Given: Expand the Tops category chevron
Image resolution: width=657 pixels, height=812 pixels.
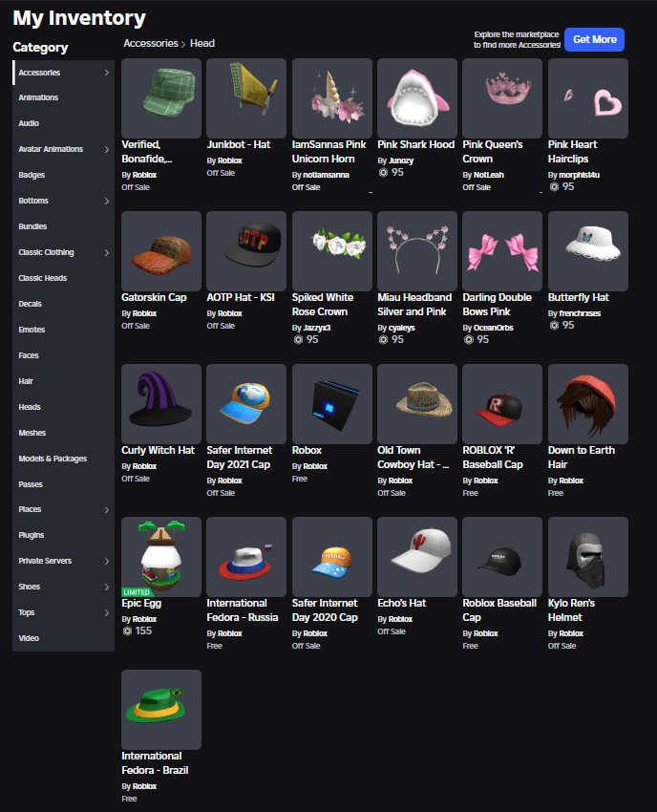Looking at the screenshot, I should (107, 612).
